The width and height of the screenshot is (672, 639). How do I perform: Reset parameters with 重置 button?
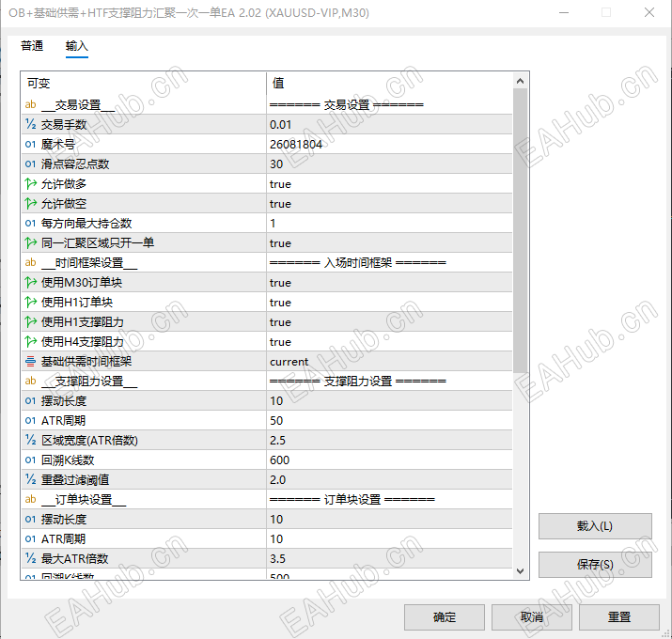pyautogui.click(x=618, y=617)
